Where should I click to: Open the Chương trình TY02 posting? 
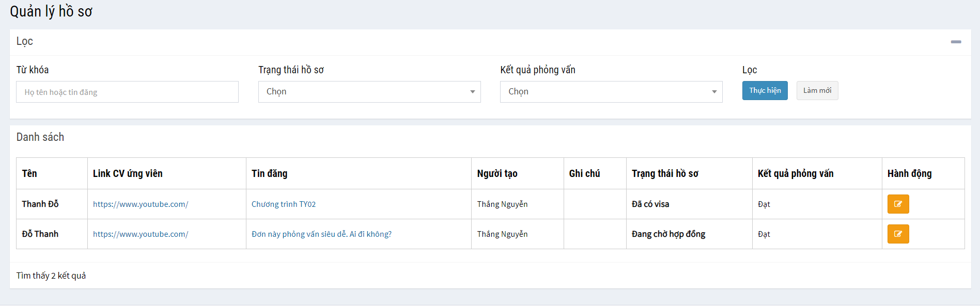(x=284, y=204)
